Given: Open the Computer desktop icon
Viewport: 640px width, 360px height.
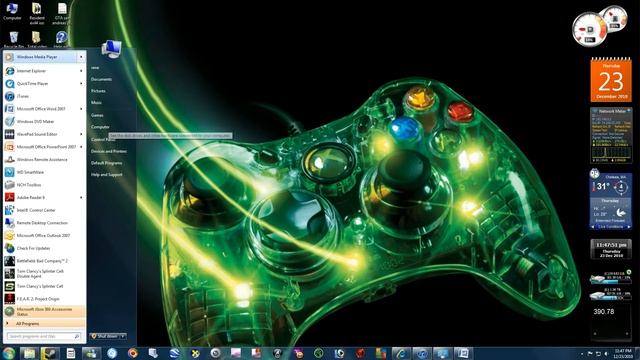Looking at the screenshot, I should [x=12, y=11].
